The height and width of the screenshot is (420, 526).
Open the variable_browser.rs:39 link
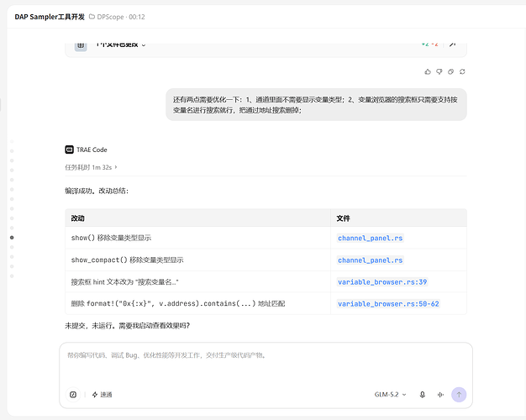[382, 282]
